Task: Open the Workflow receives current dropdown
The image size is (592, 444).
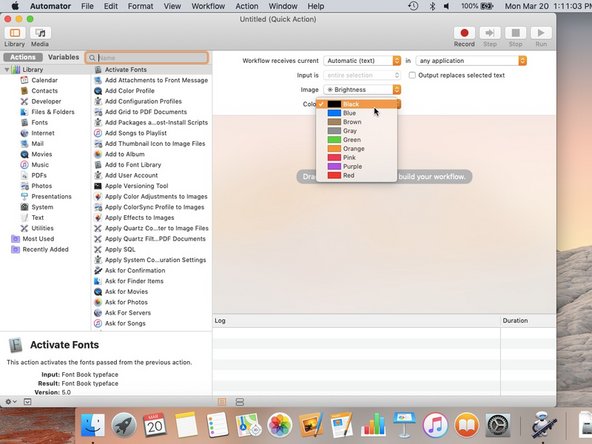Action: (x=362, y=60)
